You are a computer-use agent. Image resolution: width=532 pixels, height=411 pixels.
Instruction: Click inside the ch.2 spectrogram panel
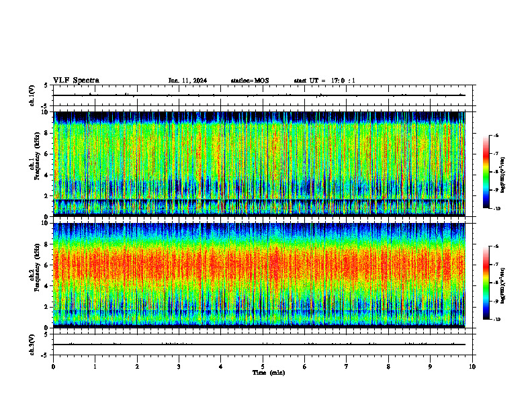click(259, 275)
